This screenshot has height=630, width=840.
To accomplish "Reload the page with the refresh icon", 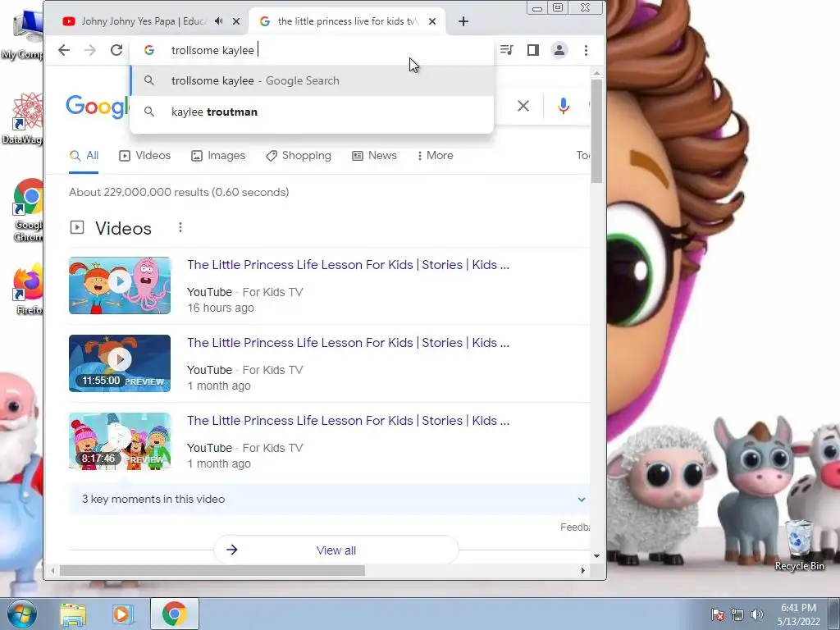I will (x=116, y=50).
